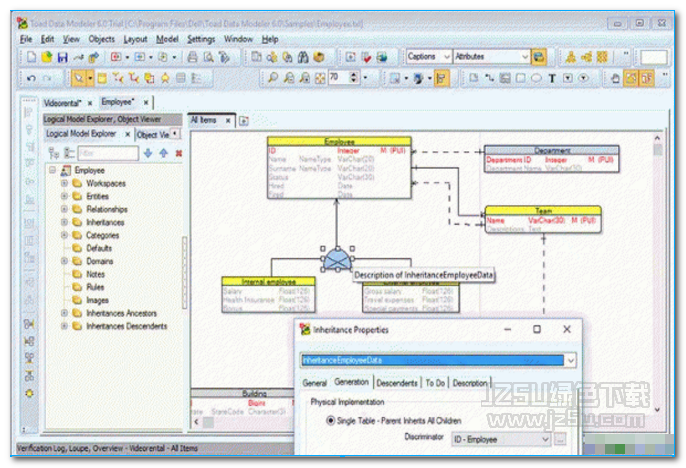Open a model using the yellow folder icon
The image size is (686, 468).
[46, 57]
